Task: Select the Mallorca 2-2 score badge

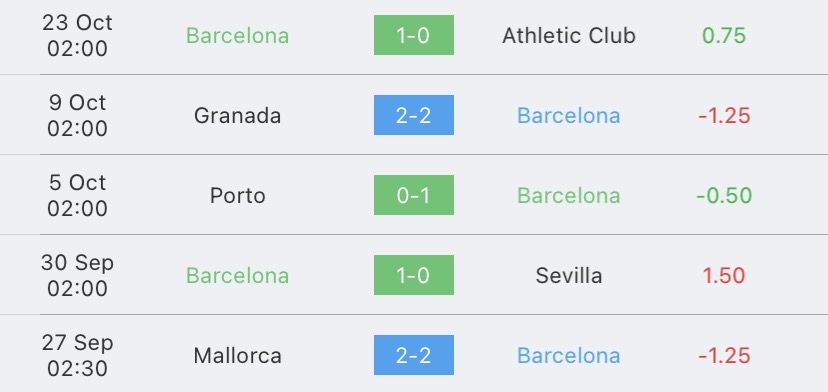Action: tap(413, 355)
